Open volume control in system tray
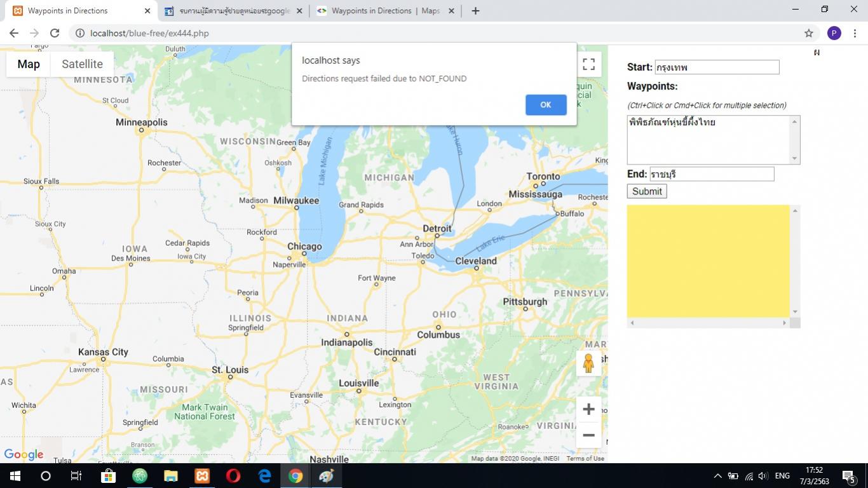This screenshot has width=868, height=488. coord(763,476)
